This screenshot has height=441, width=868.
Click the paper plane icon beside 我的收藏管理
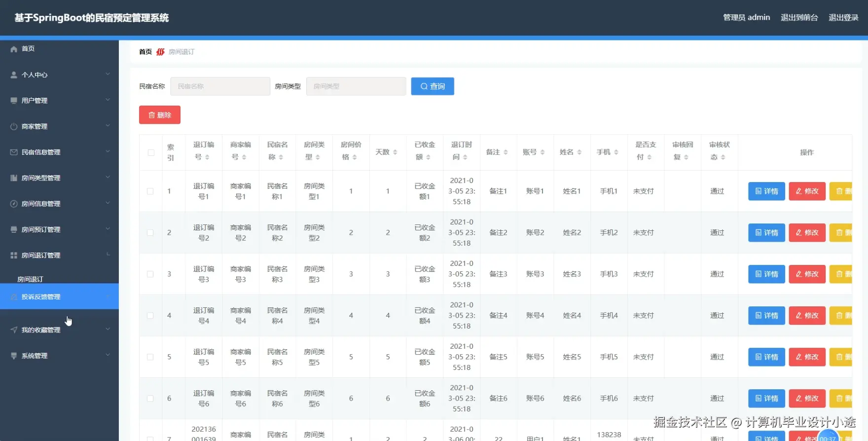(x=14, y=330)
